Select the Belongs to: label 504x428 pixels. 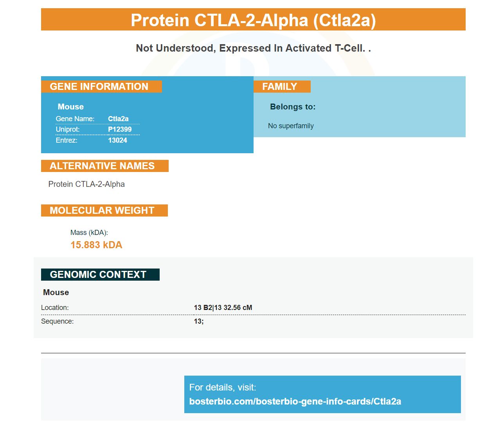[293, 107]
